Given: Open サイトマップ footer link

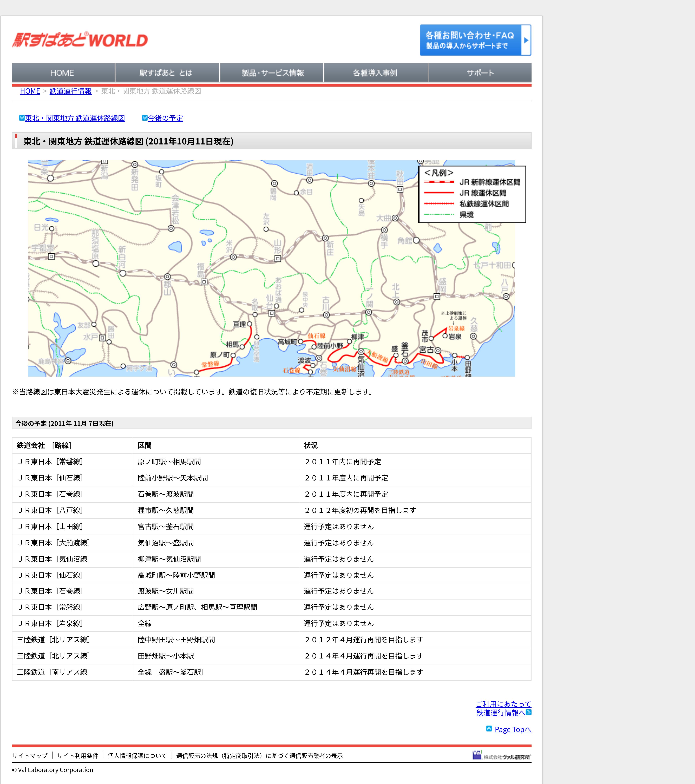Looking at the screenshot, I should click(x=30, y=756).
